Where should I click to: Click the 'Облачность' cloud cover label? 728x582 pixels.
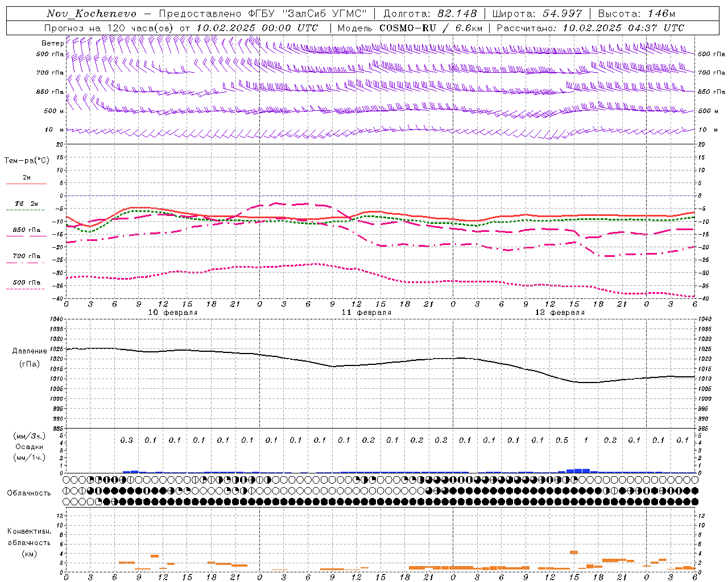(29, 493)
